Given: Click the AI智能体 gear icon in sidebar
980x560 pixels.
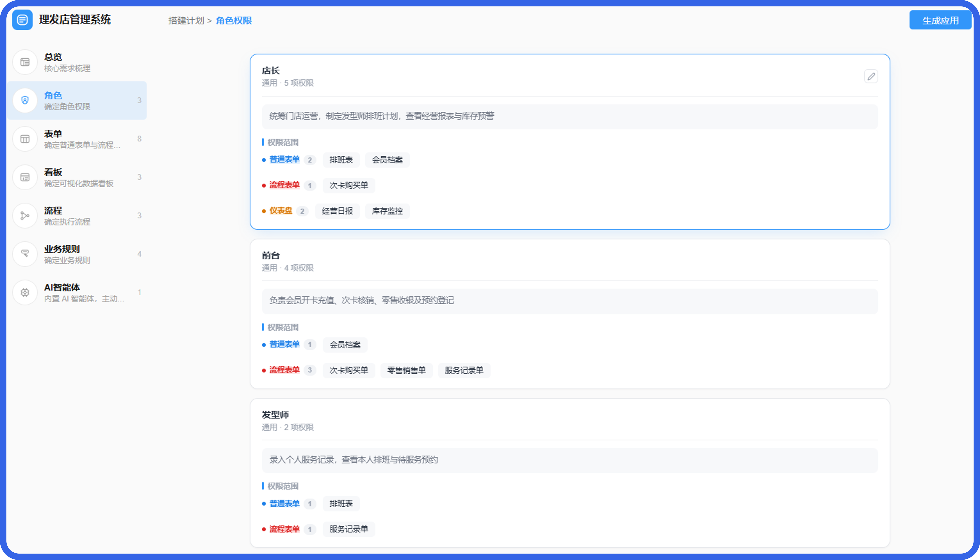Looking at the screenshot, I should pyautogui.click(x=25, y=293).
